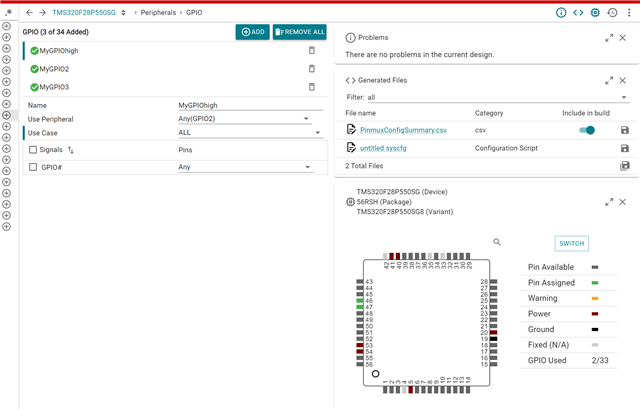640x410 pixels.
Task: Open the device switcher arrows next to TMS320F28P550SG
Action: point(123,13)
